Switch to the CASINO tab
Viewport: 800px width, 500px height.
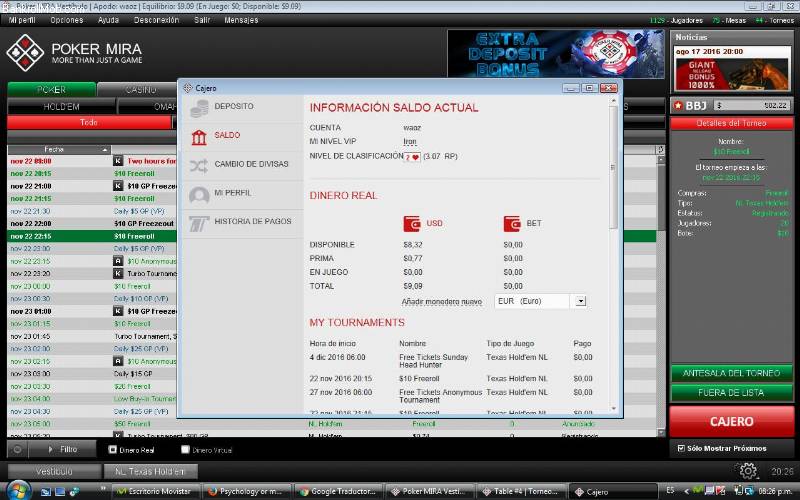(x=139, y=90)
